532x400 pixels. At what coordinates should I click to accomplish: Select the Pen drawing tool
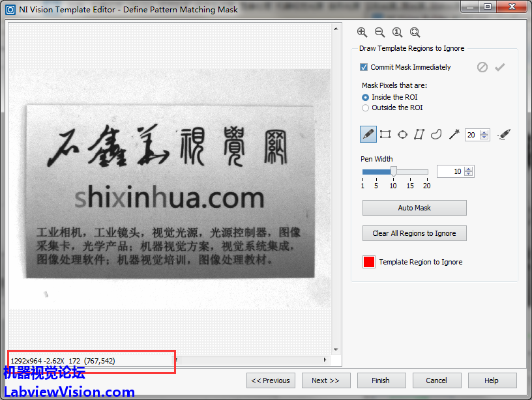(x=368, y=134)
